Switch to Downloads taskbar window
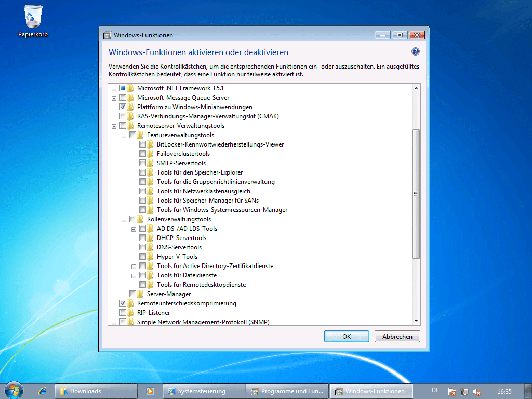This screenshot has height=399, width=532. 96,391
